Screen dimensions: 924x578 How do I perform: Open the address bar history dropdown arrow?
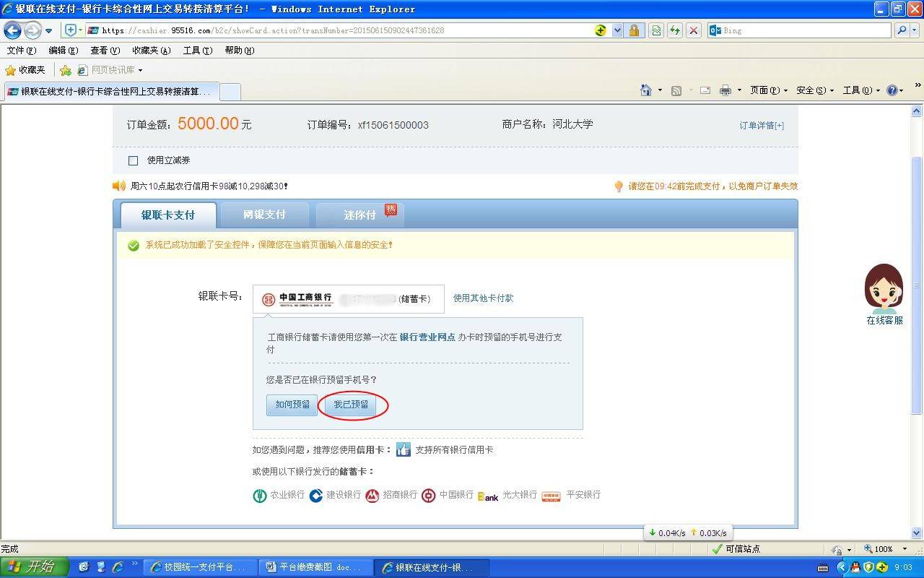click(617, 30)
